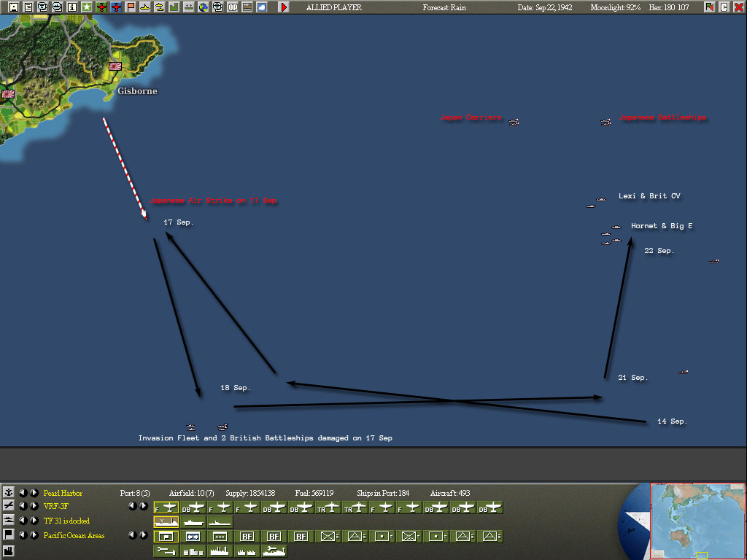Click the 'Airfield: 10 (7)' value

click(192, 493)
